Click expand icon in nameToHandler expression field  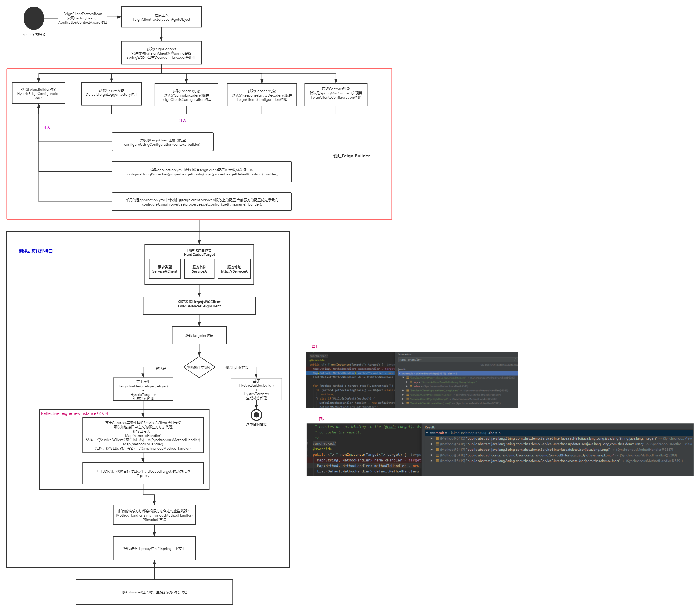click(x=515, y=360)
